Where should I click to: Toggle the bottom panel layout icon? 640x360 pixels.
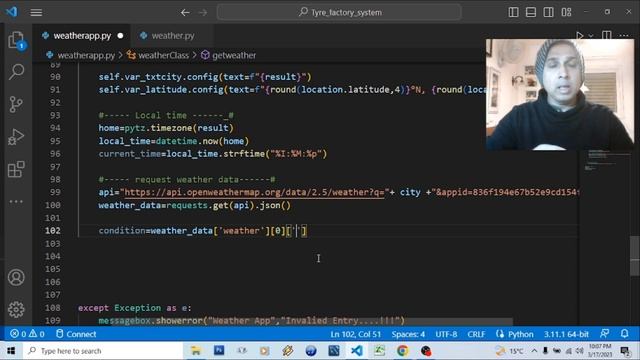(531, 12)
